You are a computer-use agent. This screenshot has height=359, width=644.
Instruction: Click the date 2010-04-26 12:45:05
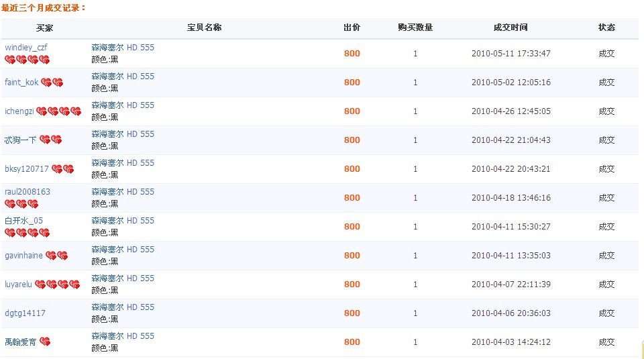(511, 111)
